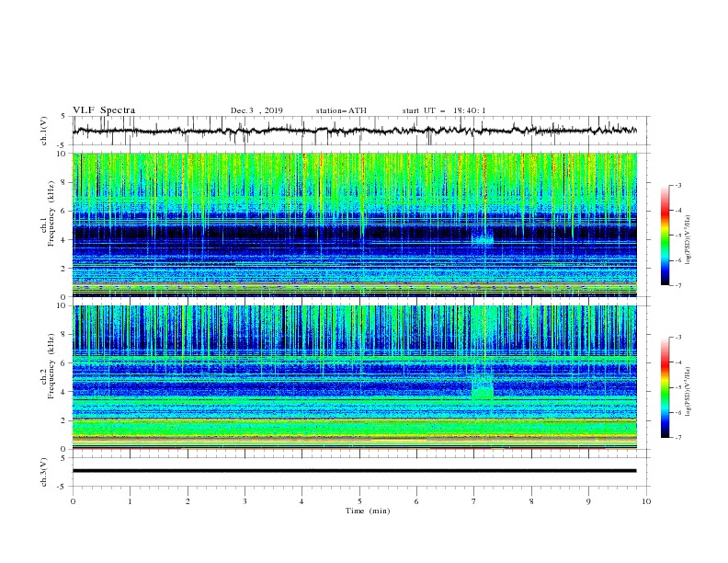
Task: Click the "VLF Spectra" title text
Action: point(104,110)
